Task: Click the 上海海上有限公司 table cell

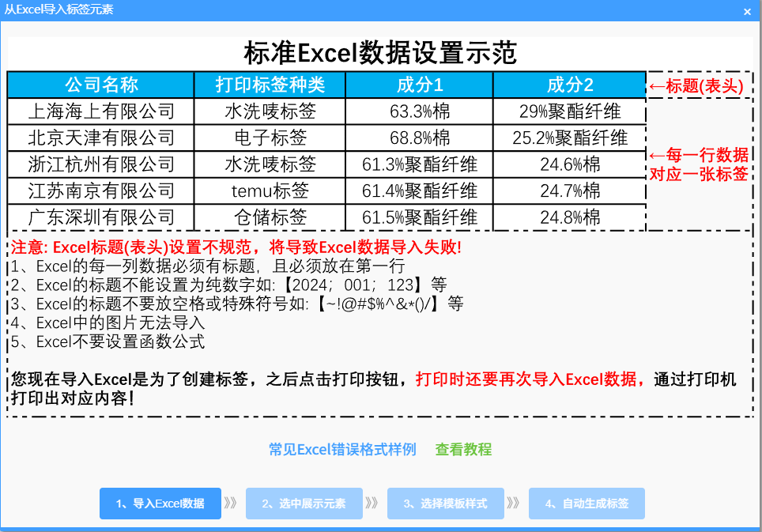Action: tap(101, 111)
